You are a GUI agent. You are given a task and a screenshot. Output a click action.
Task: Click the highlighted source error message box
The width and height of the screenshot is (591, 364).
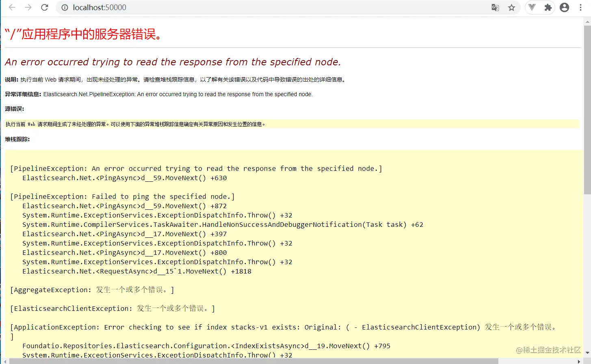tap(292, 124)
